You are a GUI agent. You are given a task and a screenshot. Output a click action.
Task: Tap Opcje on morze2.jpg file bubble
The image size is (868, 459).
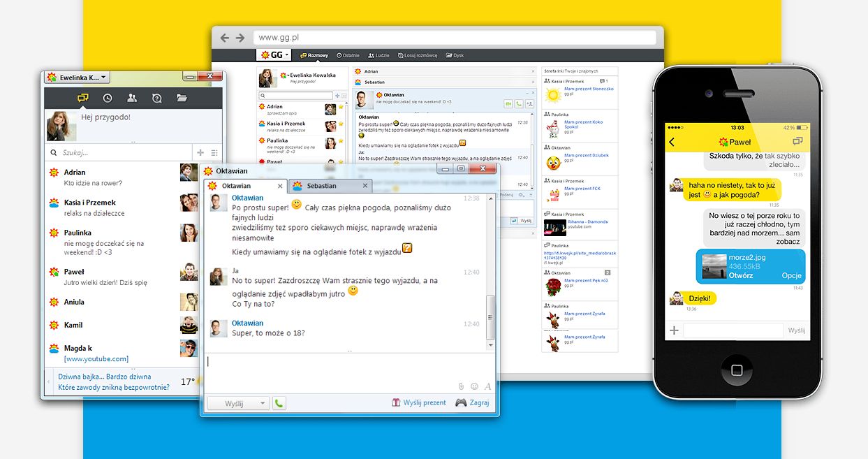[791, 275]
